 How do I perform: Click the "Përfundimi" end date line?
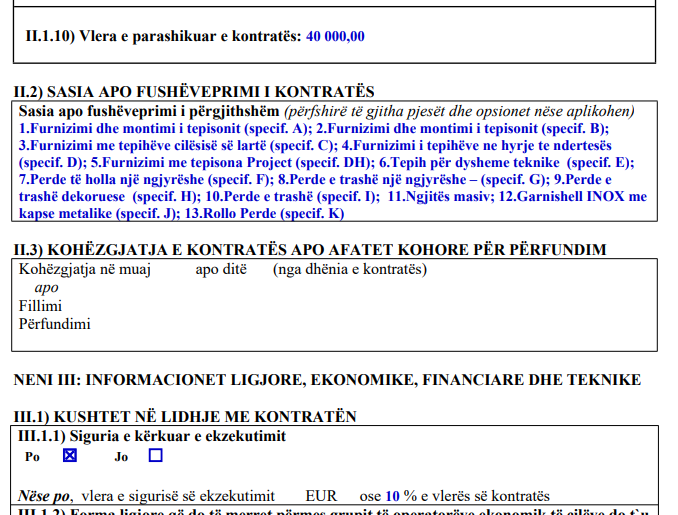(54, 323)
